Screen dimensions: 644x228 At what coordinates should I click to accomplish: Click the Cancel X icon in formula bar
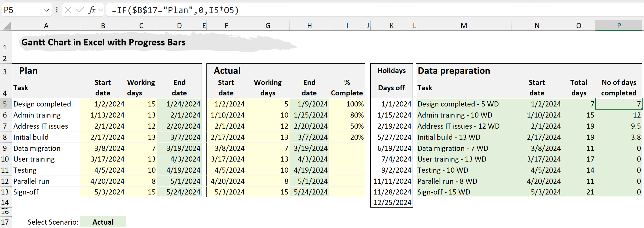[68, 10]
